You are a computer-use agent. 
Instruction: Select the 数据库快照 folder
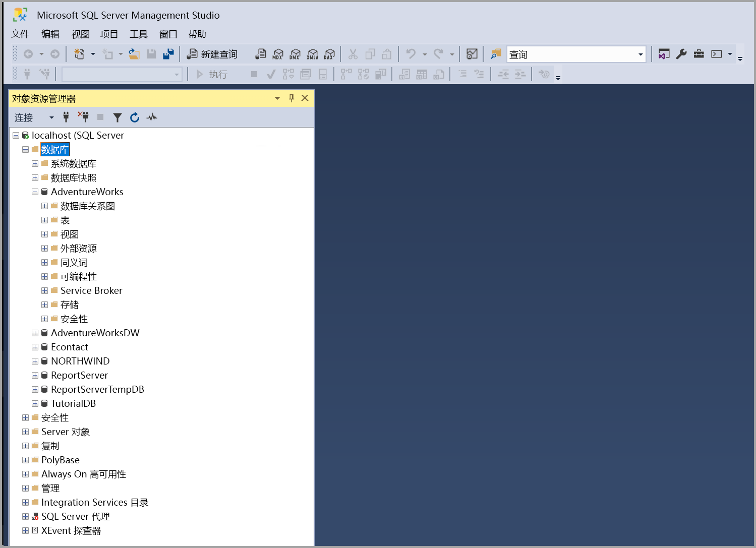pyautogui.click(x=74, y=177)
